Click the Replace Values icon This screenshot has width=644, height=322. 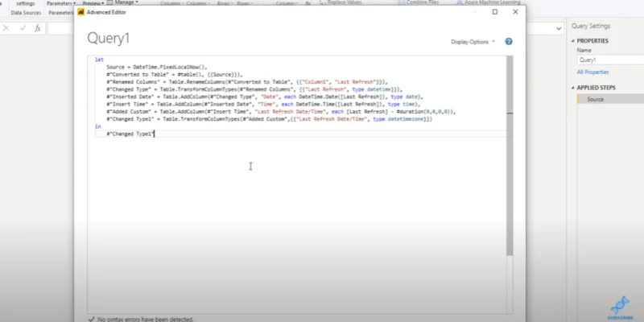pyautogui.click(x=323, y=2)
